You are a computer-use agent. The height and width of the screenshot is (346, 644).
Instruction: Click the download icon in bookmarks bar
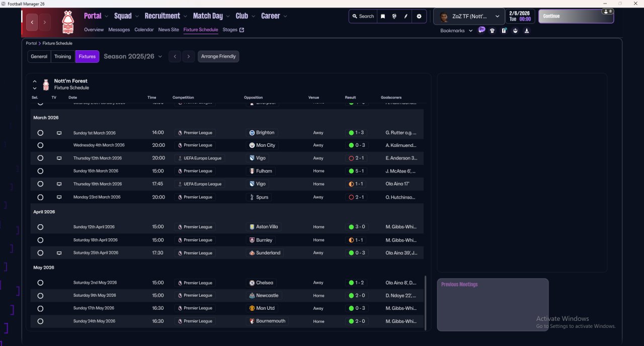coord(527,31)
